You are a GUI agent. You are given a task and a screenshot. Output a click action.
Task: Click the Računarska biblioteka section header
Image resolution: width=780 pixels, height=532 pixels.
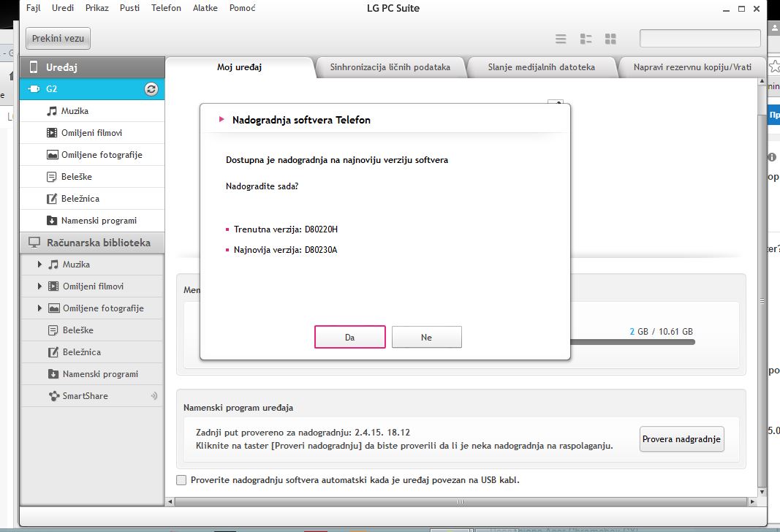point(92,243)
